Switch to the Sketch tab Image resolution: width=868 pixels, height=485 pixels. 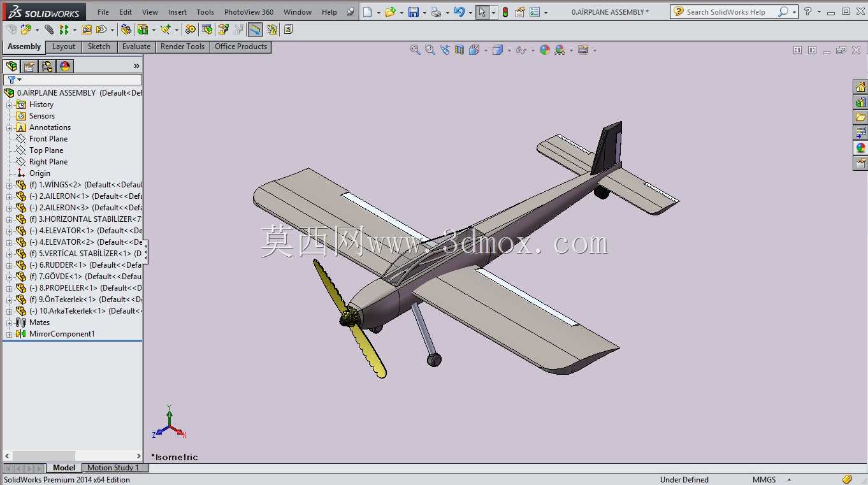coord(99,47)
